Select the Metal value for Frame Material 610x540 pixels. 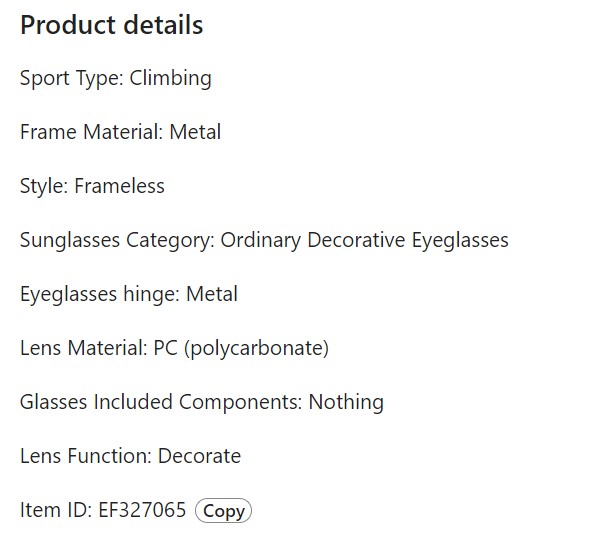[195, 132]
